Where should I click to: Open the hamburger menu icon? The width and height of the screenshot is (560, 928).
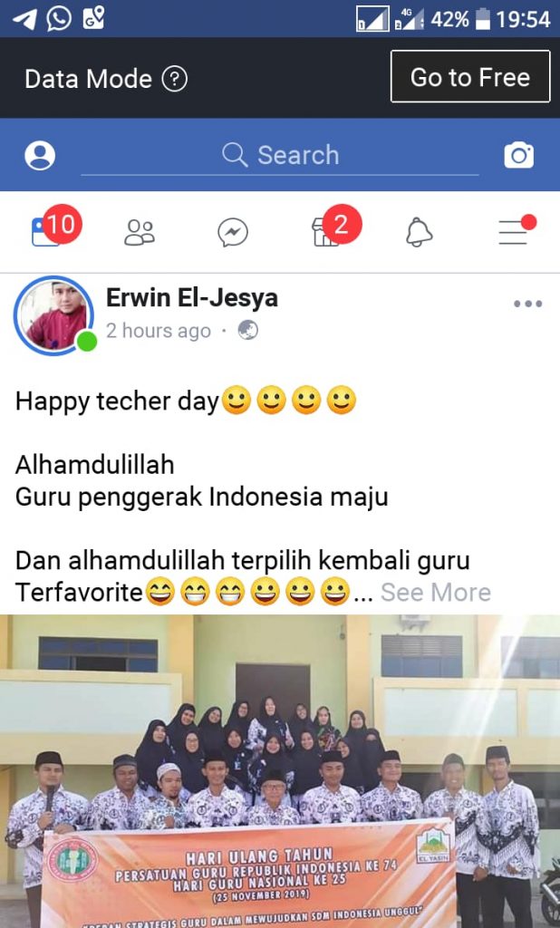[513, 232]
